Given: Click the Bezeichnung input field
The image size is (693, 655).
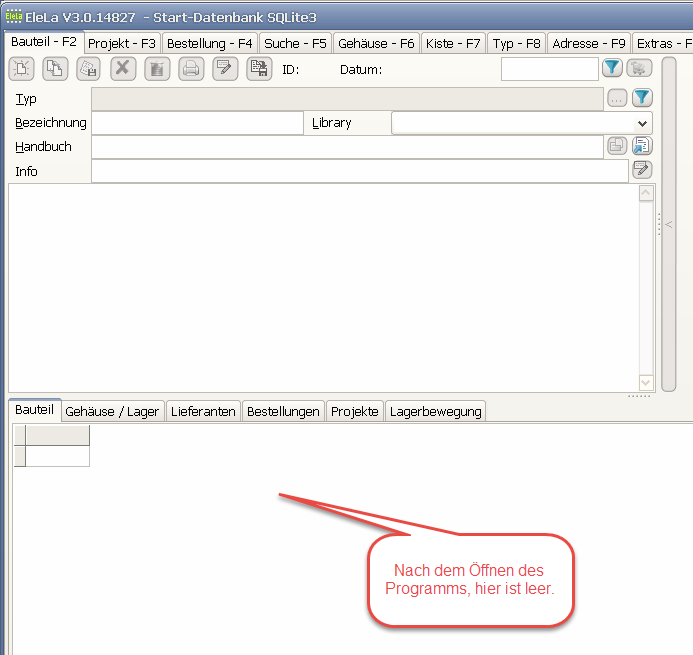Looking at the screenshot, I should 197,123.
